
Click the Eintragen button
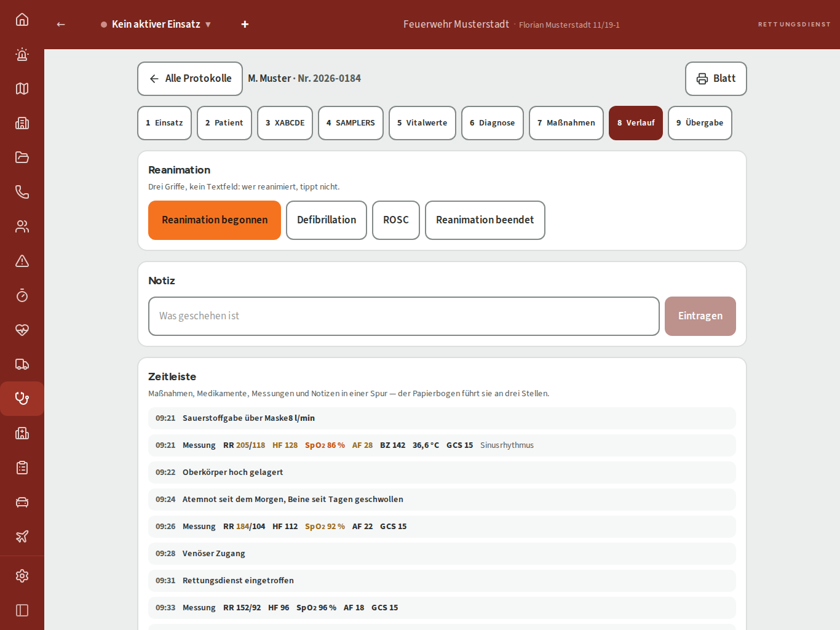(700, 316)
